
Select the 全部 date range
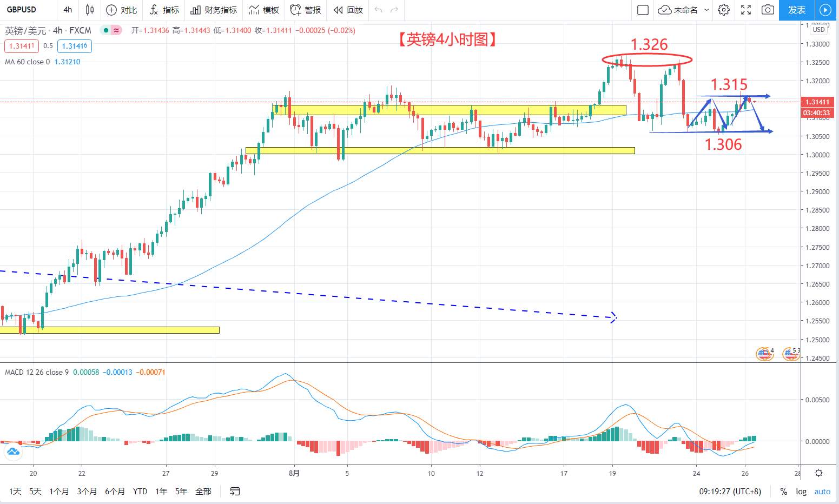click(203, 491)
